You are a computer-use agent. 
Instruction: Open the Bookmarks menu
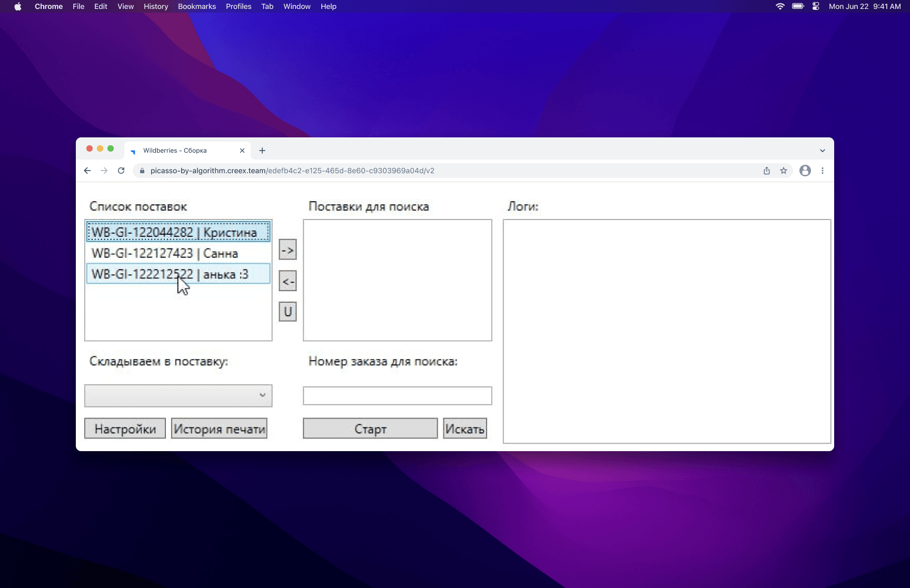point(196,6)
